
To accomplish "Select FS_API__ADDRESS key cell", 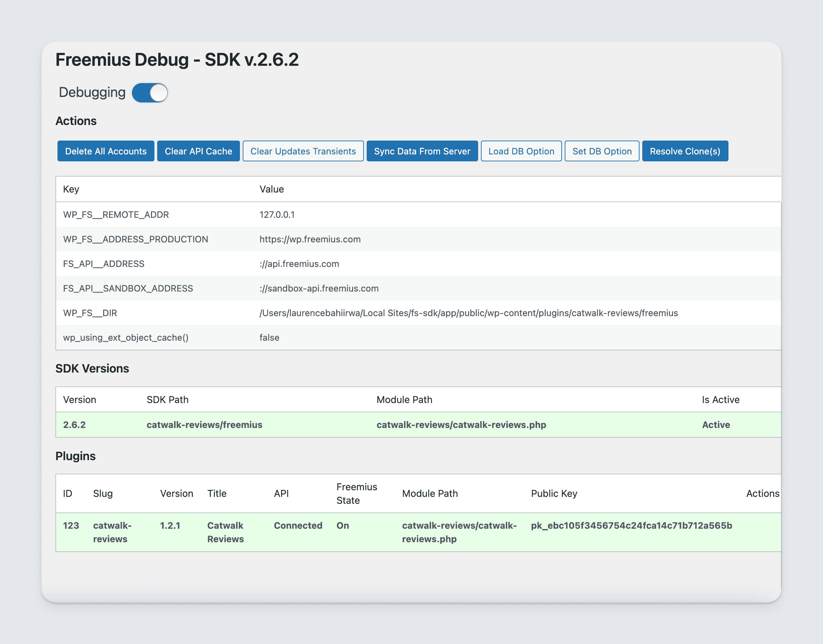I will click(x=104, y=263).
